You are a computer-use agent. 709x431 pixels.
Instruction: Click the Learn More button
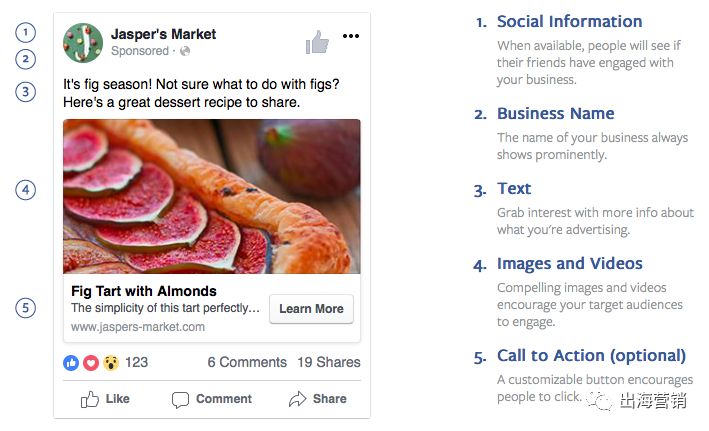tap(311, 309)
